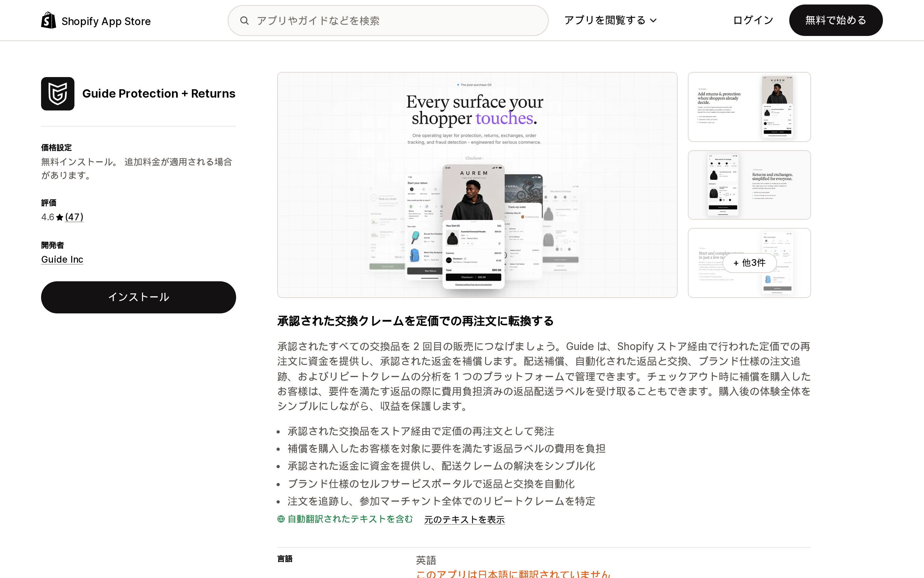Viewport: 924px width, 578px height.
Task: Open the (47) reviews link
Action: (x=74, y=217)
